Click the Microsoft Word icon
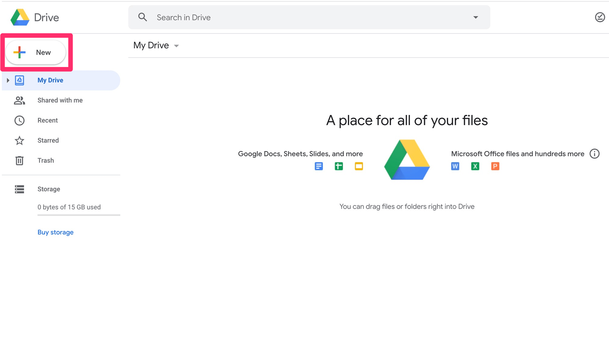 455,166
